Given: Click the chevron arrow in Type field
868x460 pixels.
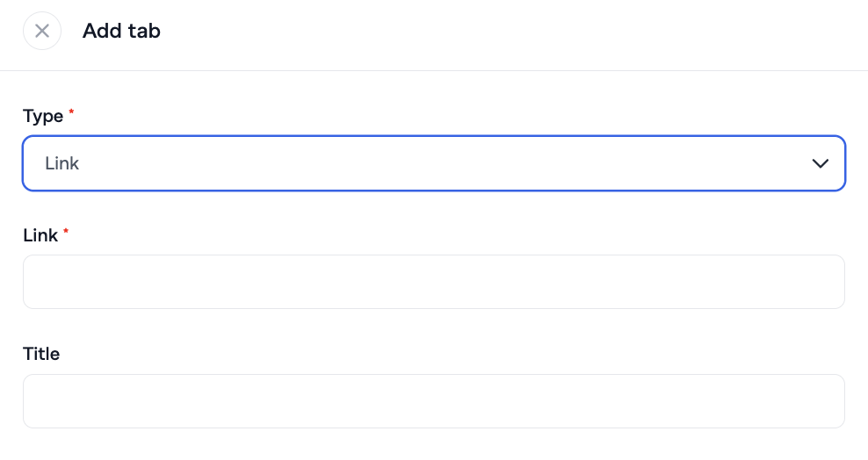Looking at the screenshot, I should pos(821,163).
